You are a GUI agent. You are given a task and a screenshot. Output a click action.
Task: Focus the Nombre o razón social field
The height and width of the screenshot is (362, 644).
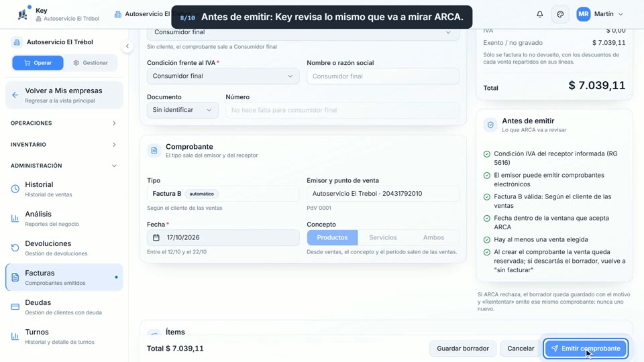point(383,76)
